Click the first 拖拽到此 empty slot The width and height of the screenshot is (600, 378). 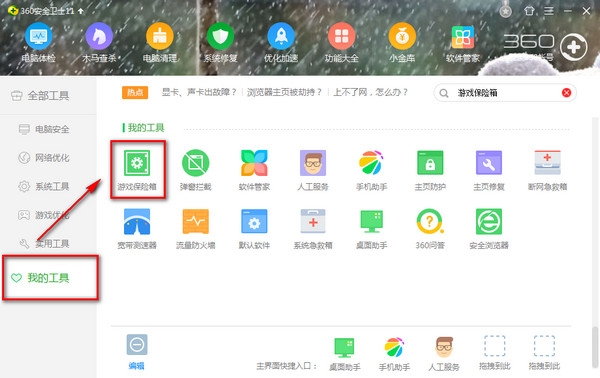(495, 353)
